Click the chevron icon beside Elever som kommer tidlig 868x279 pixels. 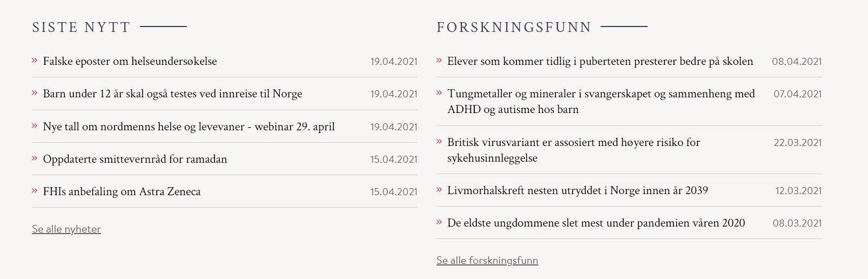[x=439, y=61]
